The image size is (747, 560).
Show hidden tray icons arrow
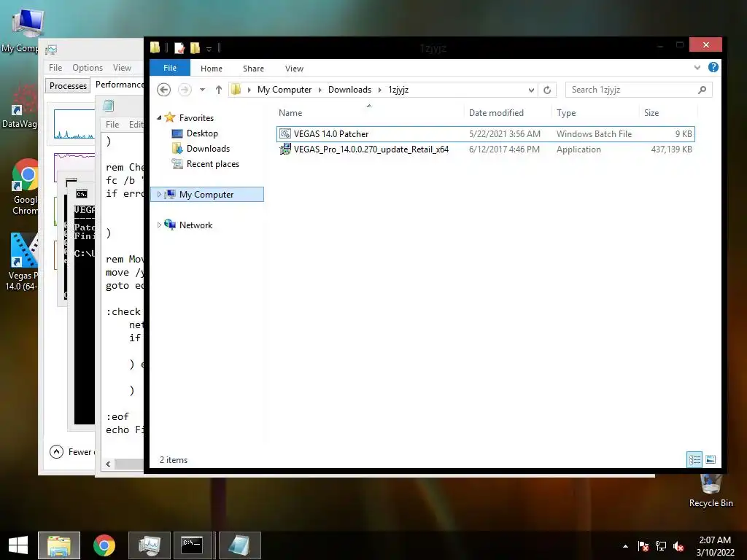click(x=625, y=546)
